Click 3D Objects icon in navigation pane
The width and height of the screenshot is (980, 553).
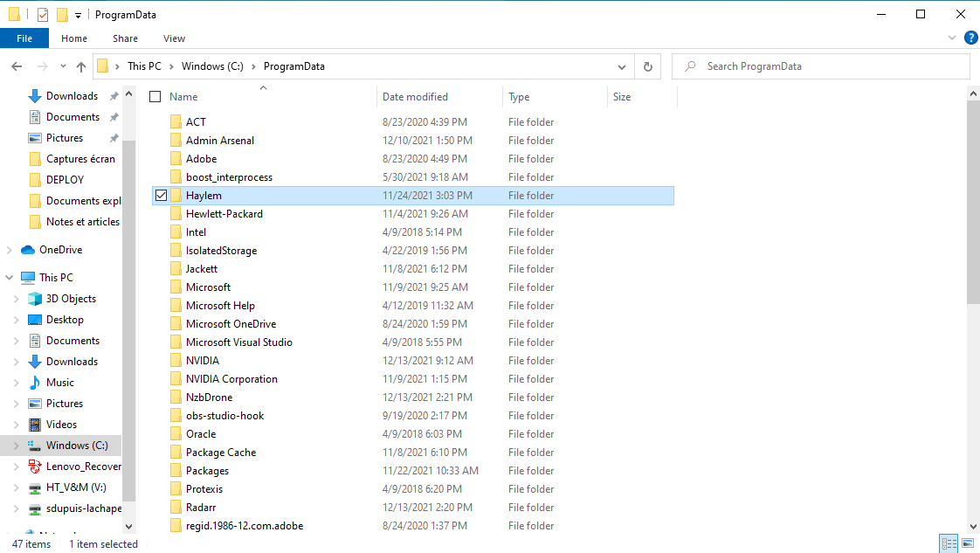[35, 299]
